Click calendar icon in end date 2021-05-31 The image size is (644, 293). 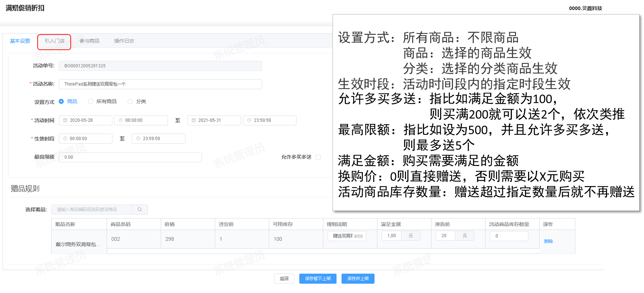click(194, 120)
